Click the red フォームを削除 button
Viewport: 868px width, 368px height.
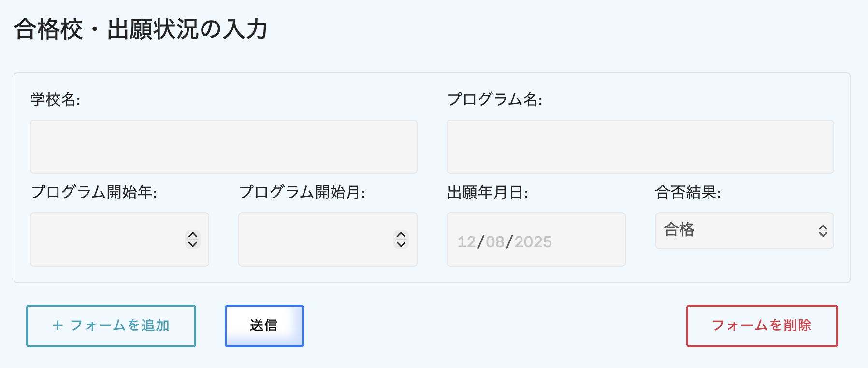point(762,326)
